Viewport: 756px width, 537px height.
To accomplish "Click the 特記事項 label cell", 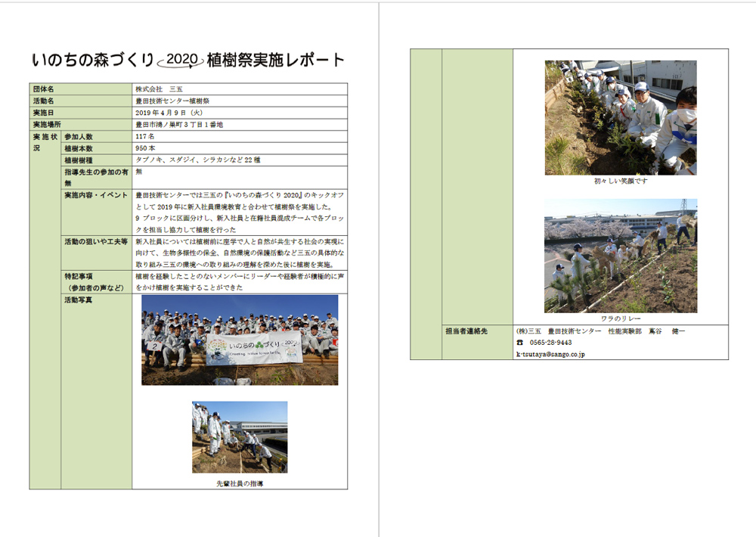I will 79,277.
